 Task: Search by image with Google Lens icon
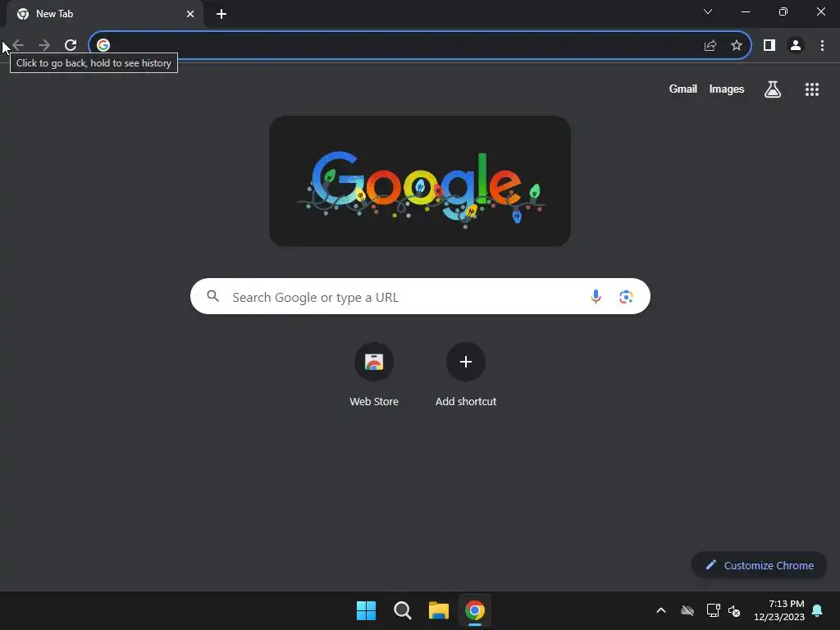click(x=626, y=296)
